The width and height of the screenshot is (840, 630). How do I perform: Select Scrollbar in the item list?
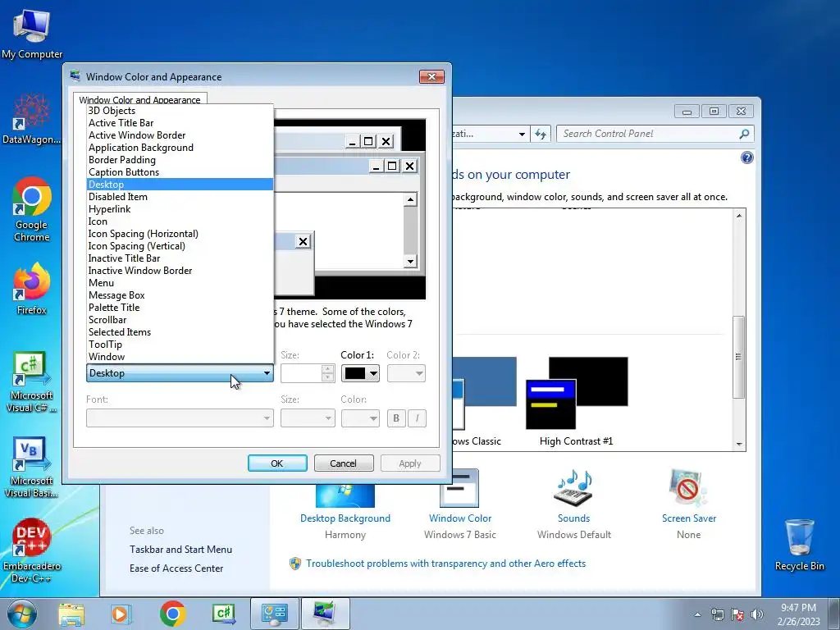(x=180, y=320)
